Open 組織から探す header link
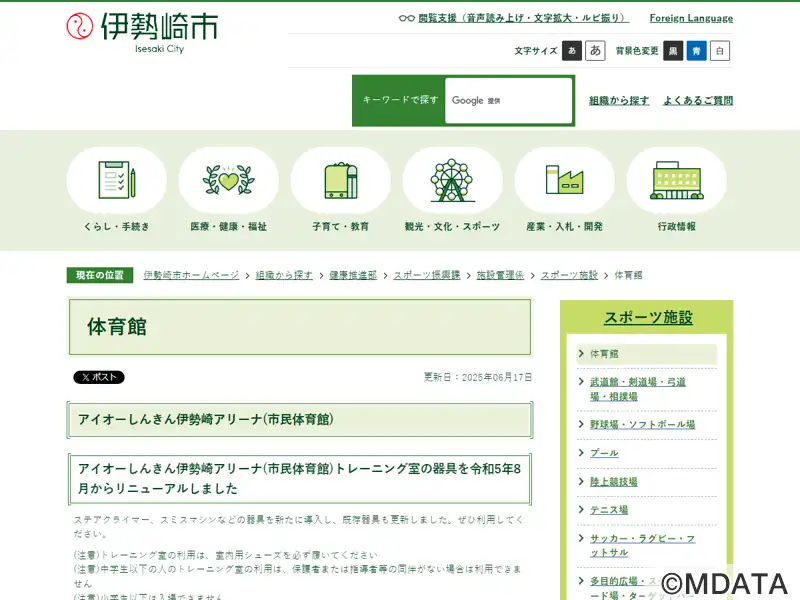The width and height of the screenshot is (800, 600). (x=619, y=101)
